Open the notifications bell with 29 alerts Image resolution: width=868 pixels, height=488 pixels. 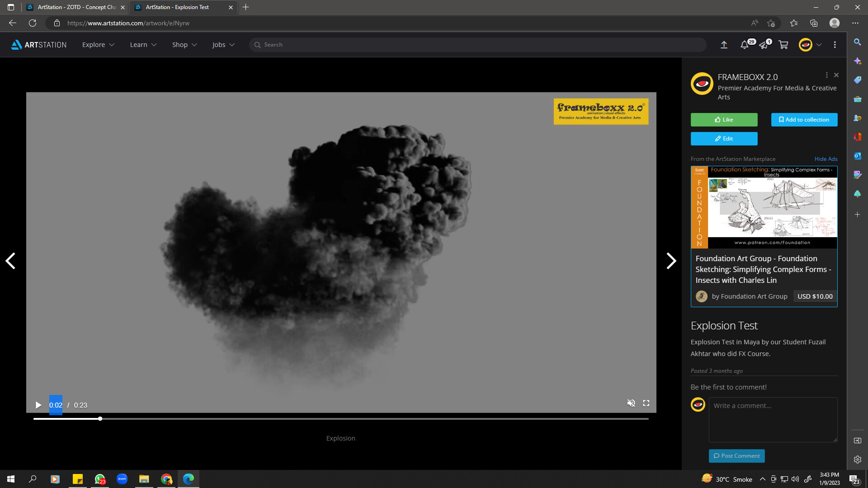[744, 45]
